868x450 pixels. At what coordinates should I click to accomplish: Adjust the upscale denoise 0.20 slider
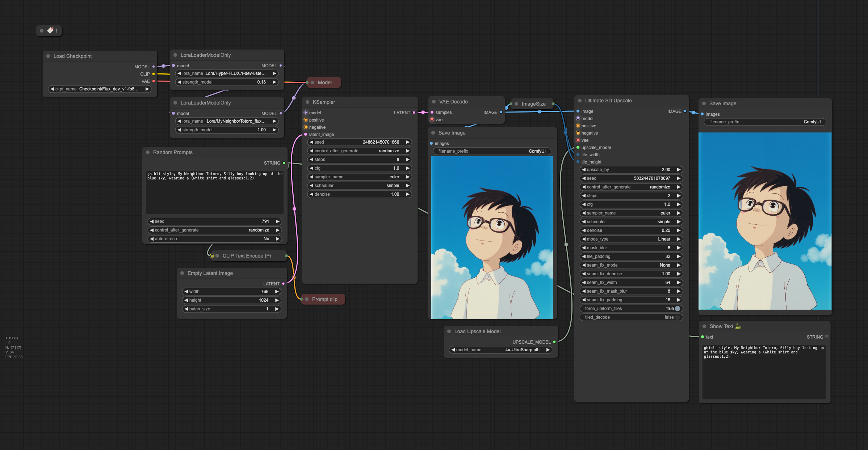631,230
